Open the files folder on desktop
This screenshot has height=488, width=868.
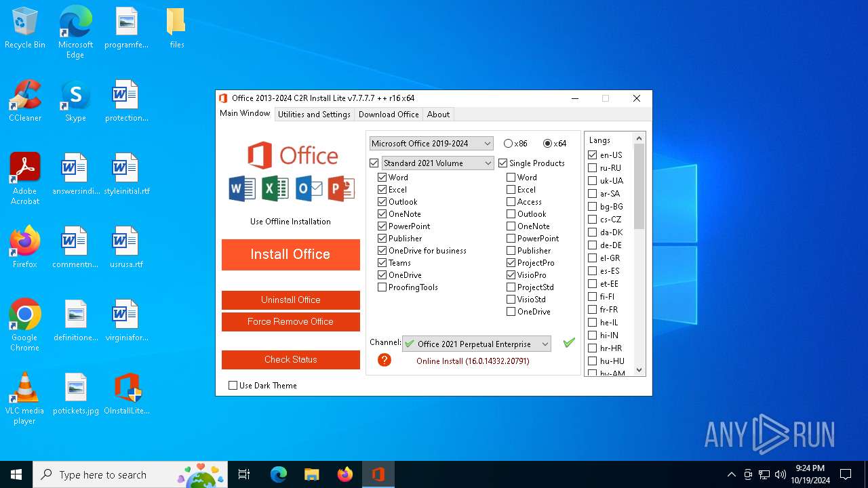coord(176,28)
